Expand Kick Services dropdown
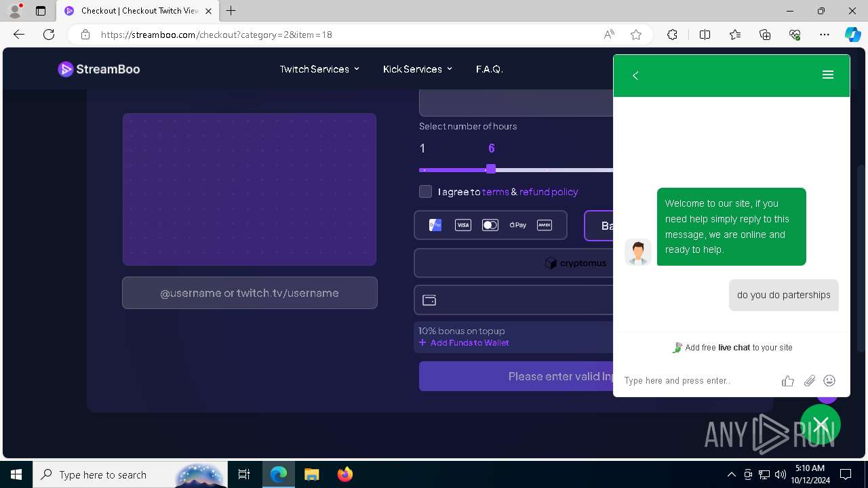Screen dimensions: 868x488 click(x=418, y=69)
